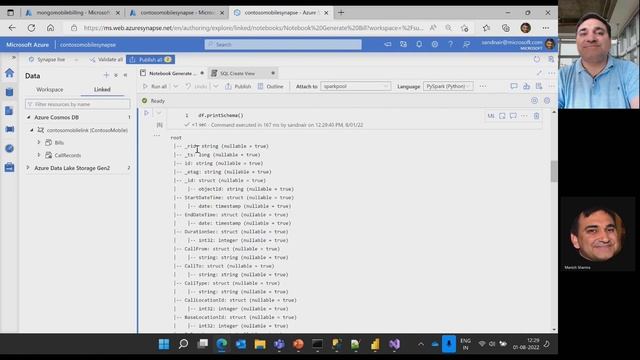
Task: Open the cell more options ellipsis
Action: tap(524, 116)
